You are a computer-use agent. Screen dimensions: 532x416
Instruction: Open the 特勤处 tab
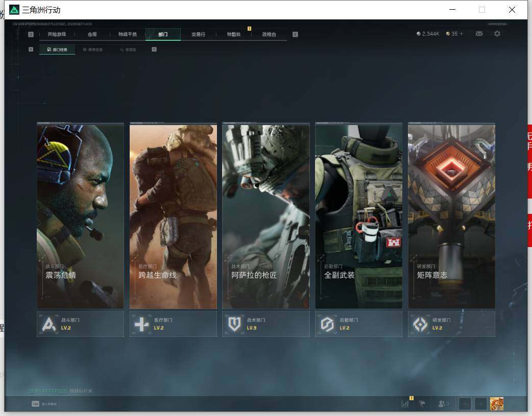coord(234,34)
